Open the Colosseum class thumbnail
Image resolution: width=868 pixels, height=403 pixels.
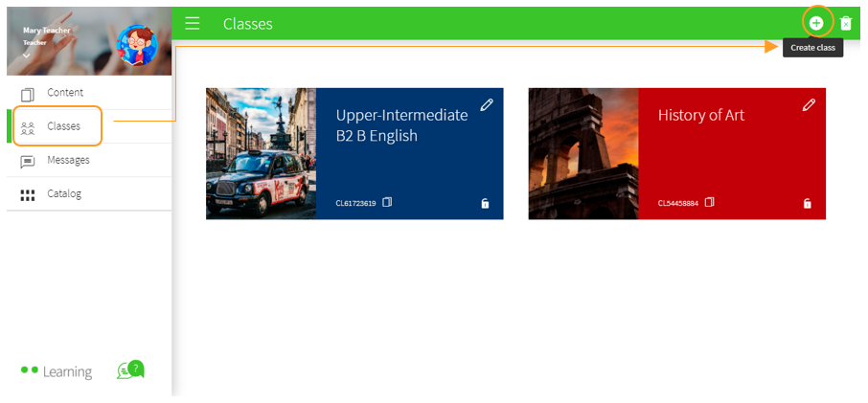click(582, 154)
